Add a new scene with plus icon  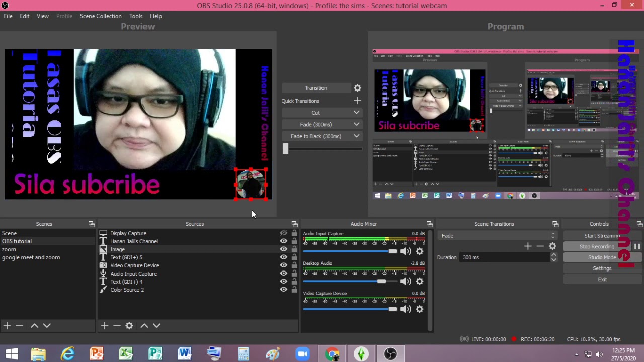(7, 326)
